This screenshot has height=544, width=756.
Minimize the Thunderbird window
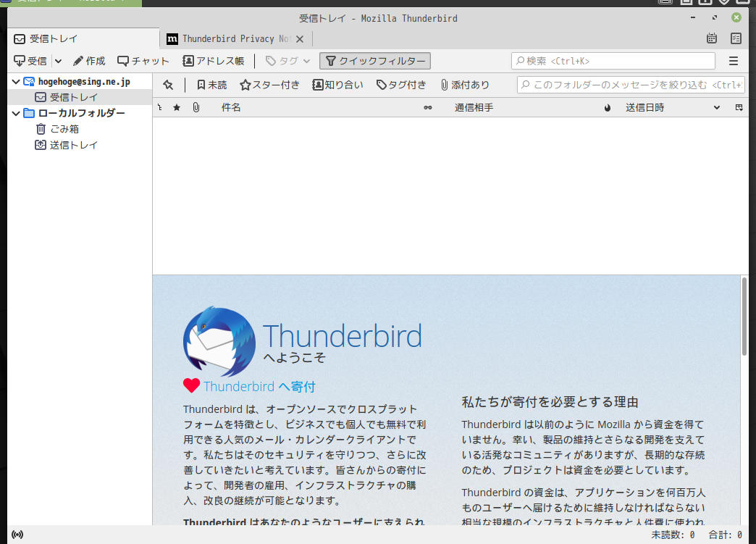[693, 17]
